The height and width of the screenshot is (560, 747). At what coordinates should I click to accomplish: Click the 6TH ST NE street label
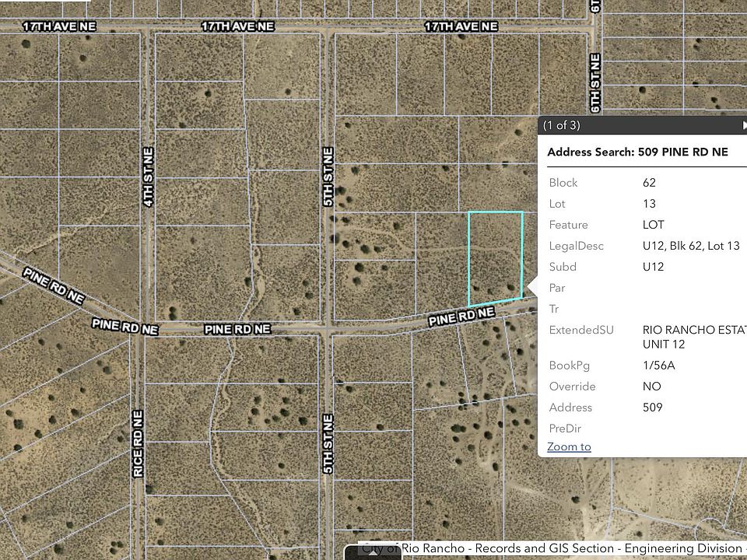point(595,83)
